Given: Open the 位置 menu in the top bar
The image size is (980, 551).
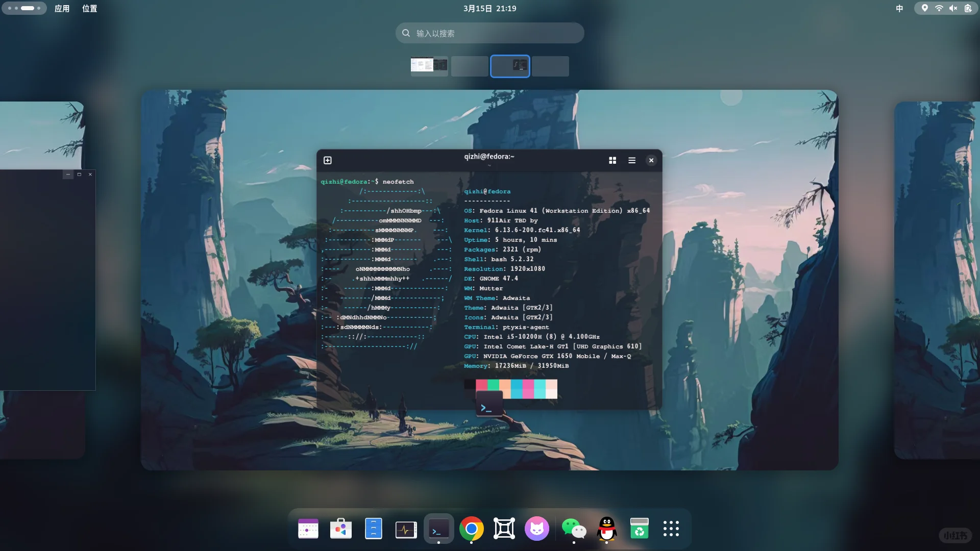Looking at the screenshot, I should pos(89,8).
